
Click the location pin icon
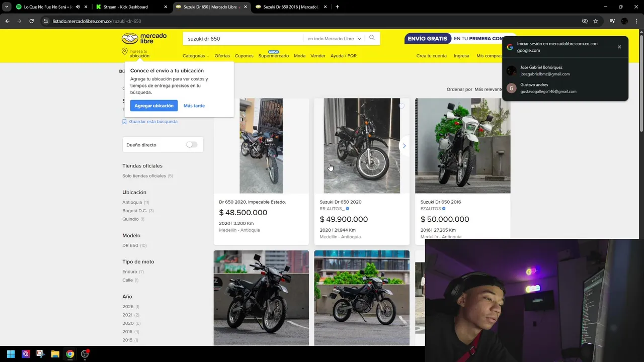(124, 52)
